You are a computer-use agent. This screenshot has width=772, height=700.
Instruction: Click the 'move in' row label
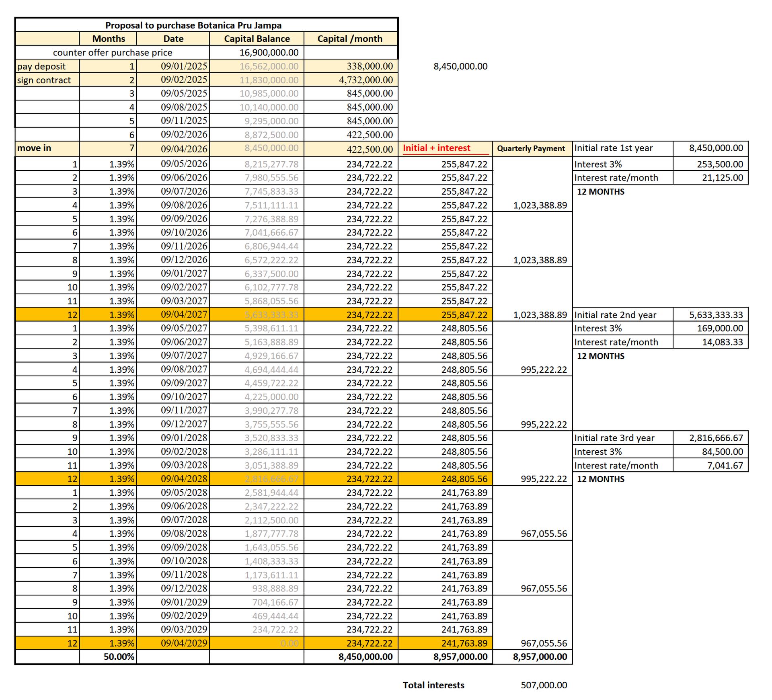pyautogui.click(x=34, y=148)
